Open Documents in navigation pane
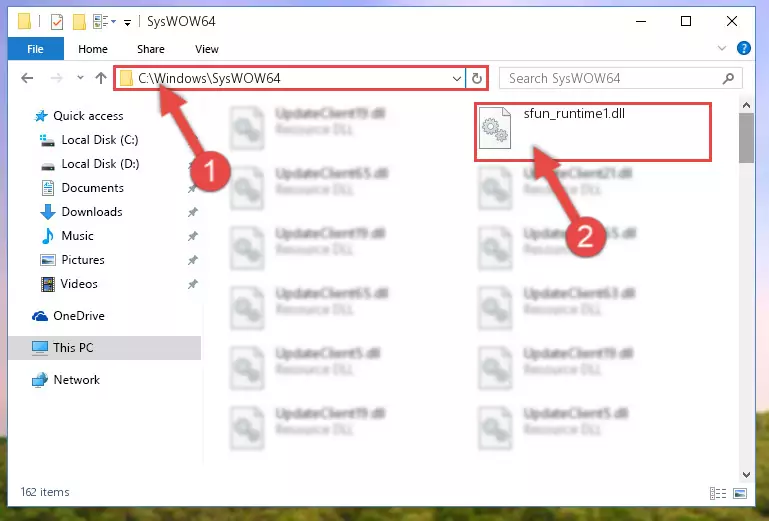 coord(92,188)
